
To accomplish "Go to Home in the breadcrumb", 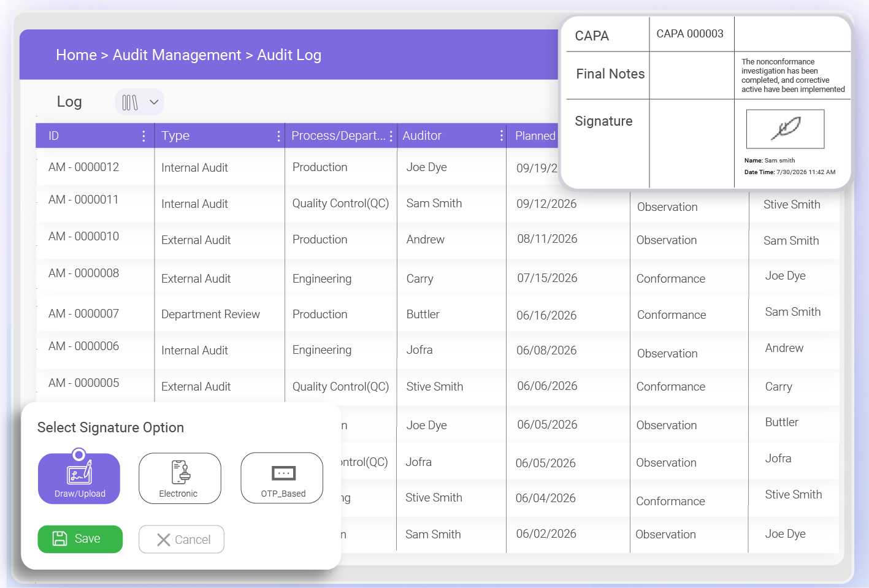I will (76, 55).
